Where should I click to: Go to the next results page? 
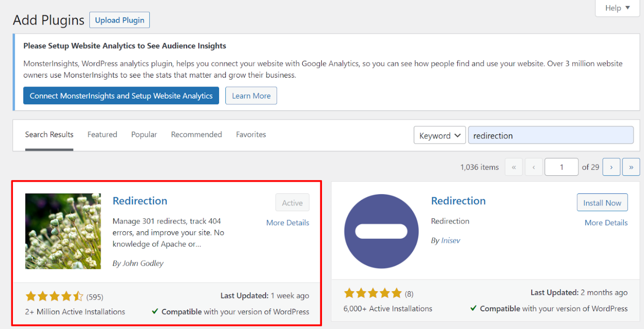tap(611, 167)
